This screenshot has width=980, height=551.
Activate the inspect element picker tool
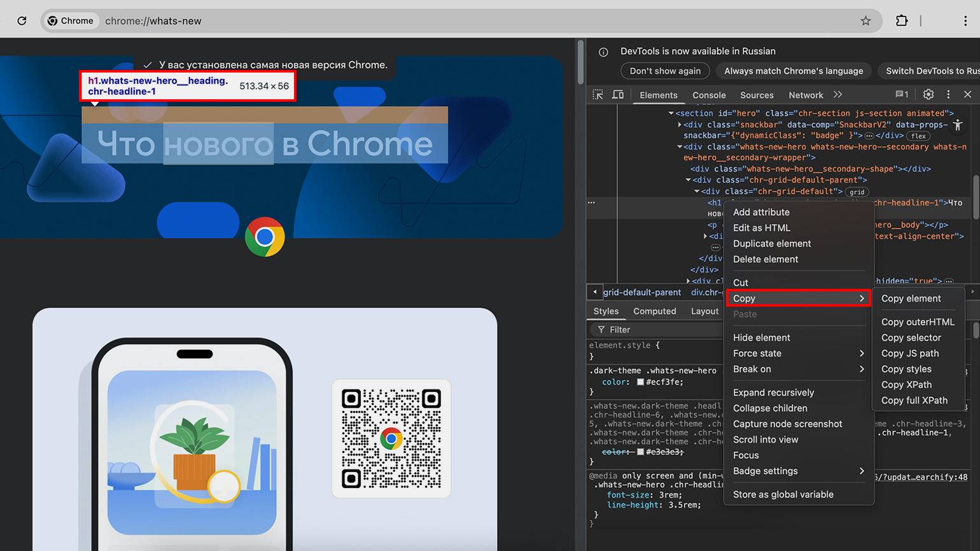click(598, 95)
